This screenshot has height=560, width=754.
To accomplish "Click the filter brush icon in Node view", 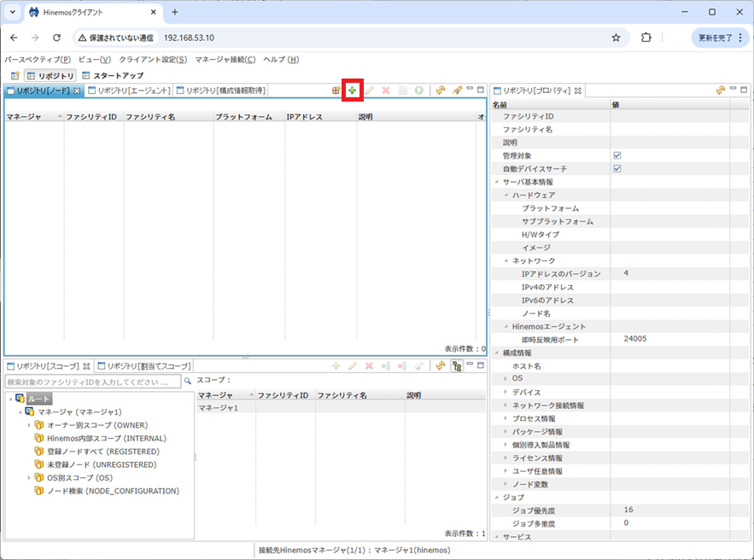I will pos(457,90).
